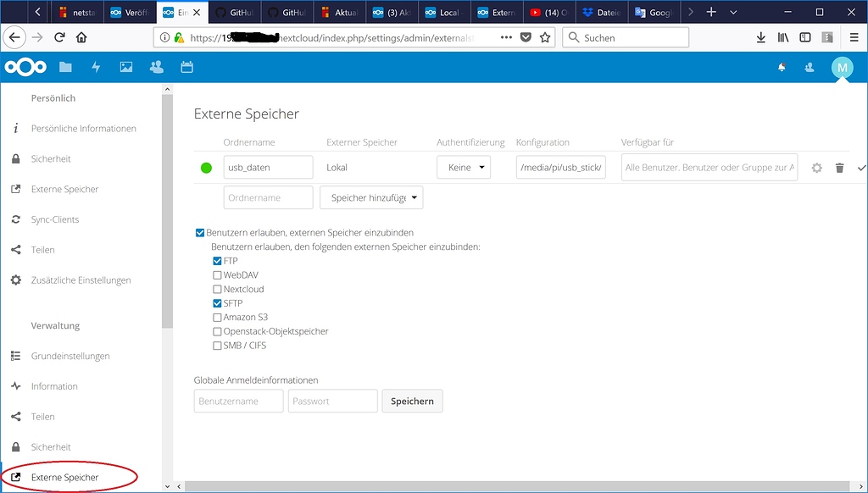The height and width of the screenshot is (493, 868).
Task: Open Firefox hamburger menu
Action: [x=854, y=37]
